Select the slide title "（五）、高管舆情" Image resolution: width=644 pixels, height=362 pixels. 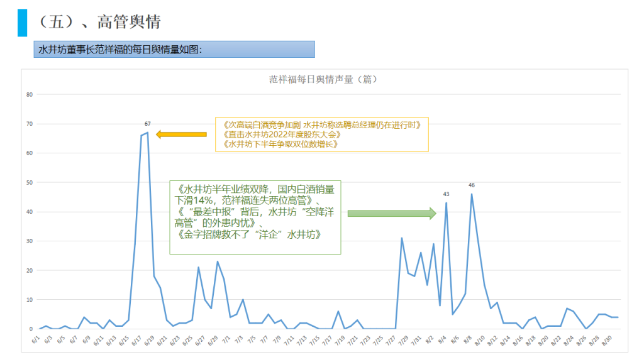click(97, 23)
